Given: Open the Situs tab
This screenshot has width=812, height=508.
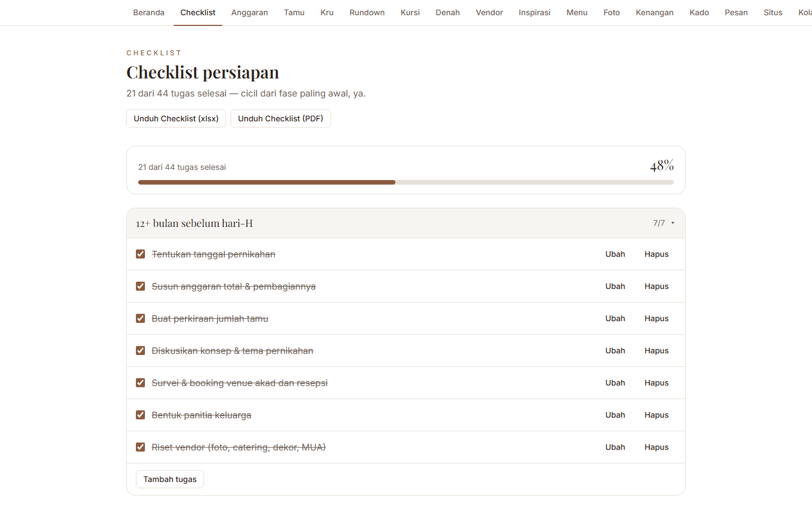Looking at the screenshot, I should [773, 12].
